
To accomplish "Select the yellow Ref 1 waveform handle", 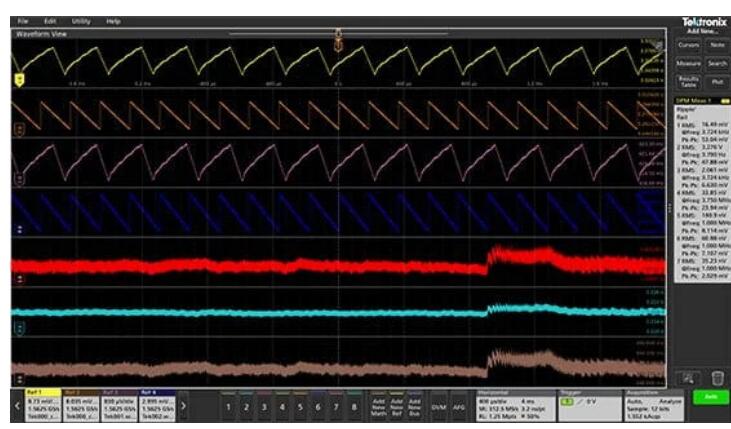I will tap(20, 80).
